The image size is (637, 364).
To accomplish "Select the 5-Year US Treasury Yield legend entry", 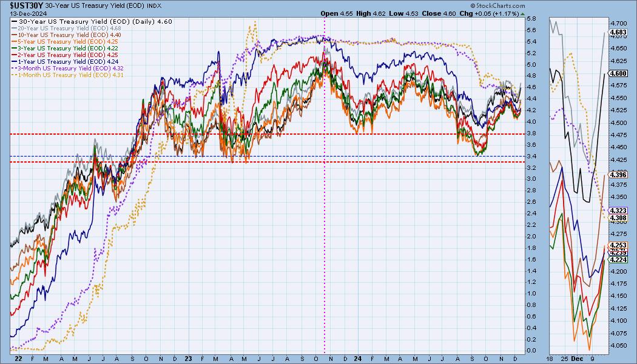I will 66,41.
